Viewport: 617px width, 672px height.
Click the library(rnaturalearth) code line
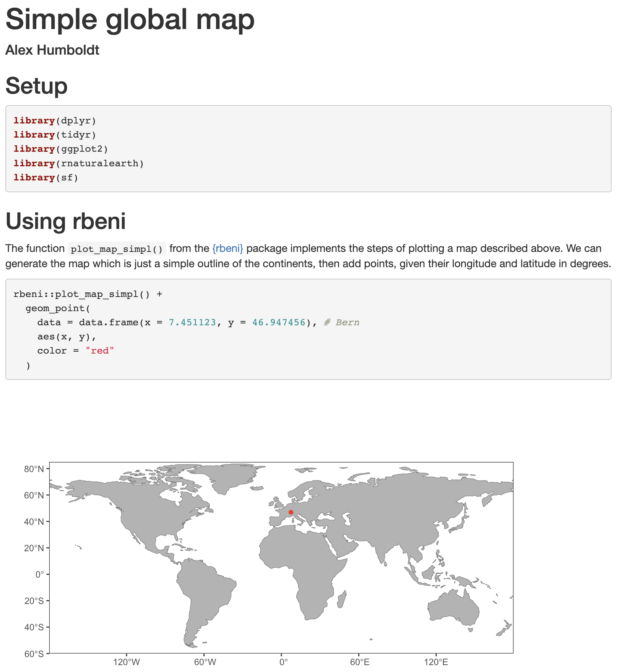coord(79,164)
